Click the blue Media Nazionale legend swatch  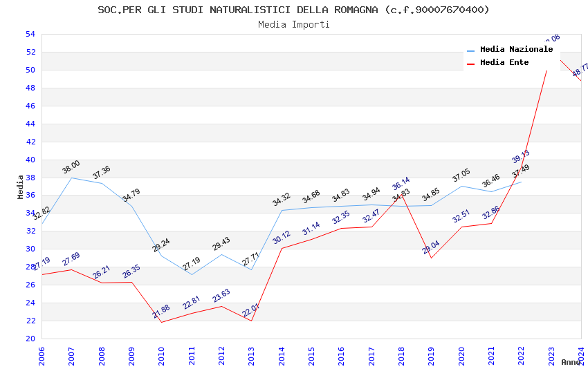pos(470,50)
